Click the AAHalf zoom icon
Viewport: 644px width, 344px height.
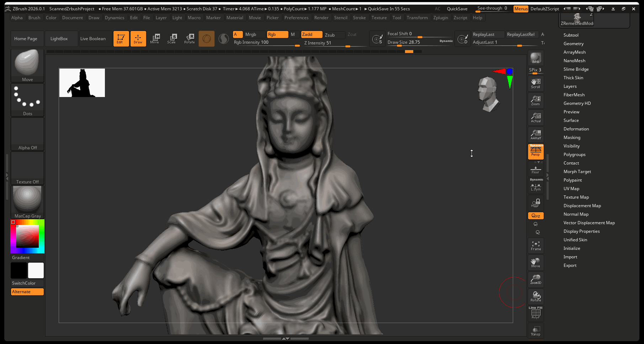pyautogui.click(x=536, y=135)
